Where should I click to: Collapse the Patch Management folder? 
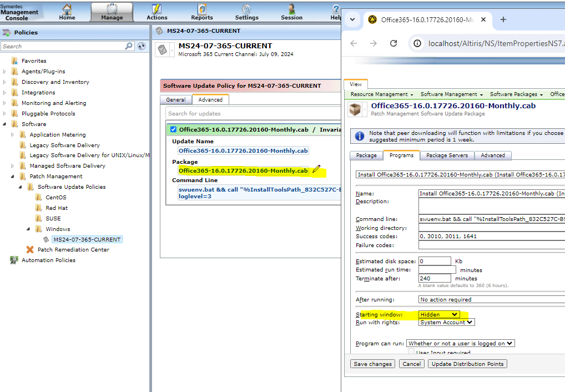coord(12,177)
